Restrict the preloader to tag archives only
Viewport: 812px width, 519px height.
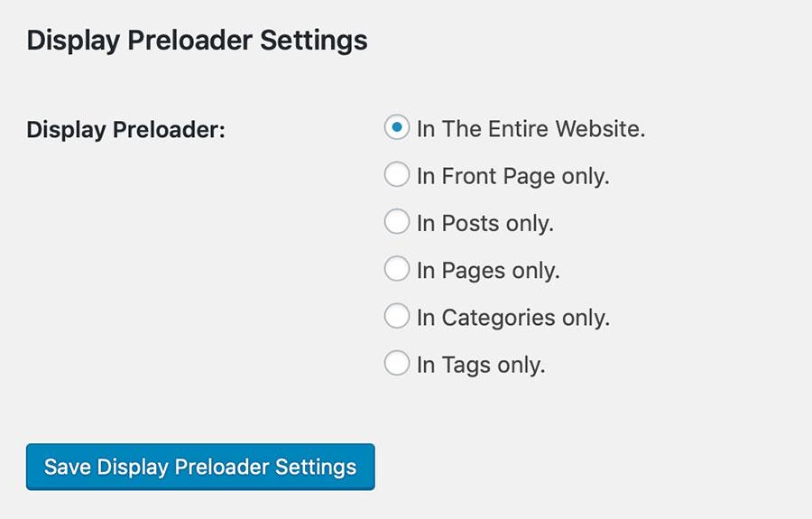[x=397, y=364]
